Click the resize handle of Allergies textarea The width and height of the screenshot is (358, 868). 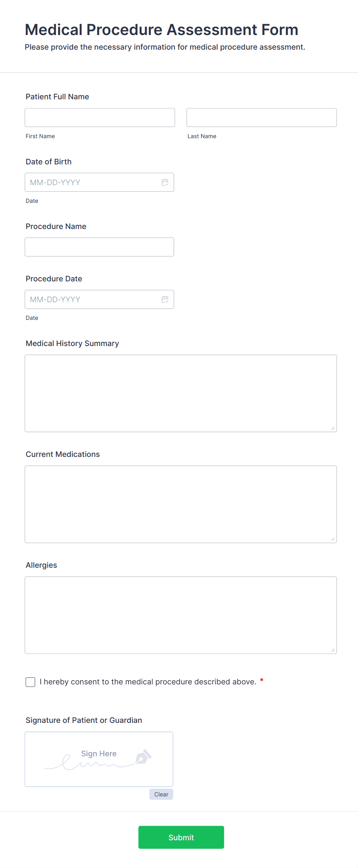[x=333, y=649]
